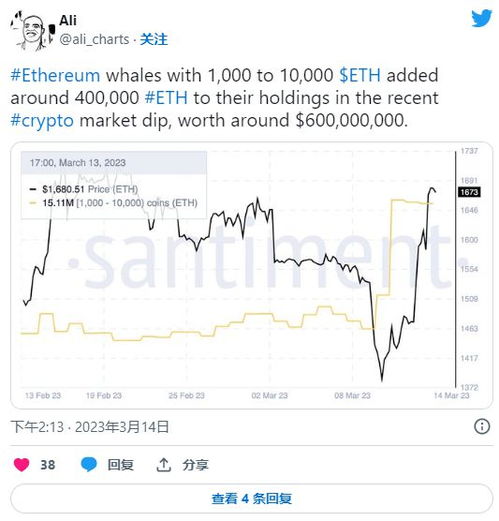499x521 pixels.
Task: Open the Twitter bird logo
Action: pos(482,18)
